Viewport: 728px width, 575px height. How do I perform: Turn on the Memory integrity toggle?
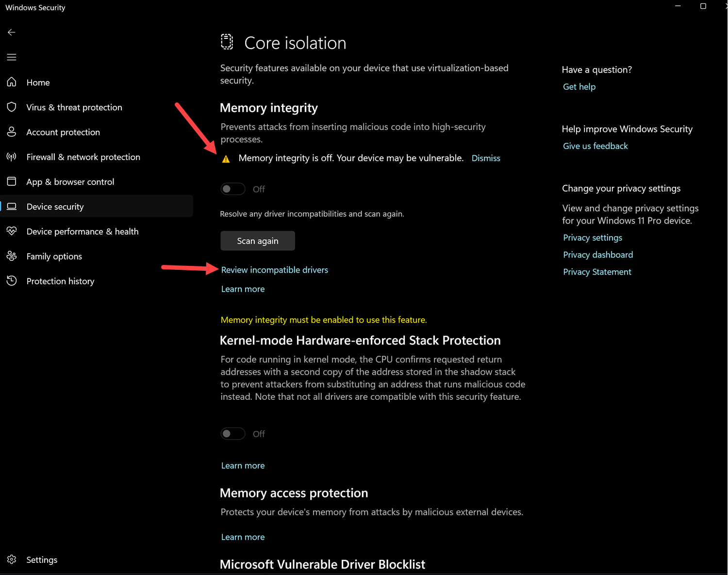[233, 189]
